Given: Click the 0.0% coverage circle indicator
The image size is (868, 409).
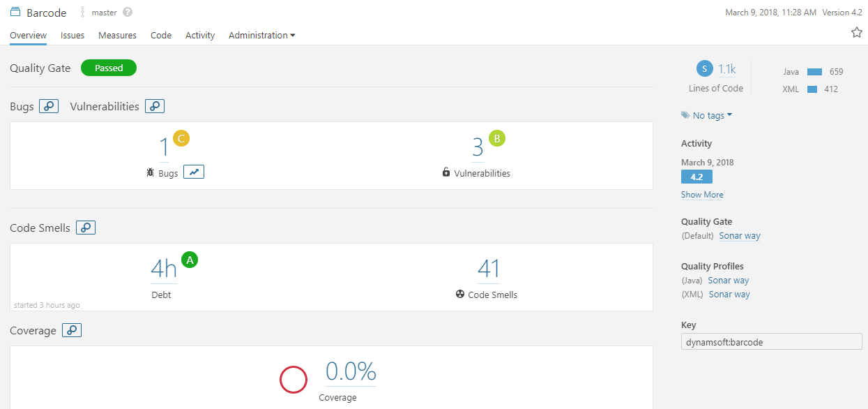Looking at the screenshot, I should click(294, 380).
